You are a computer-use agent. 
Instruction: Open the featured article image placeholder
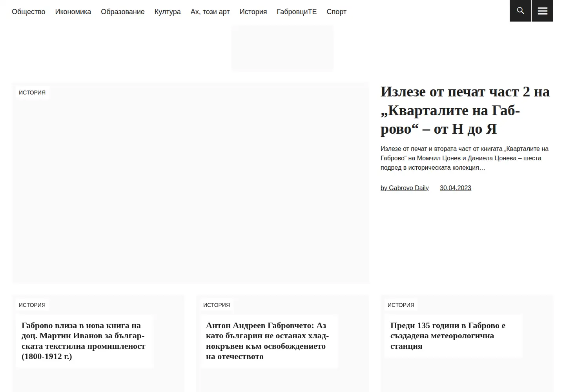[x=191, y=183]
